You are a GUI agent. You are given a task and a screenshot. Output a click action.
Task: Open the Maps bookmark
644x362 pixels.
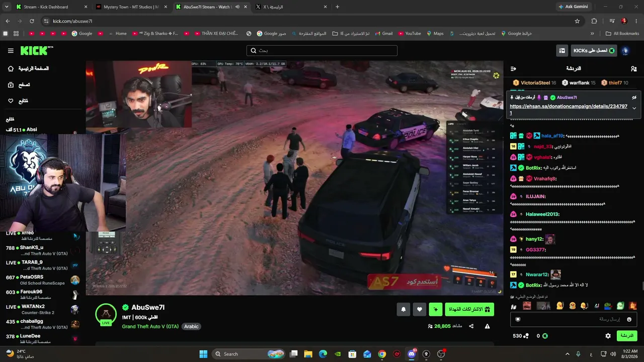[435, 34]
